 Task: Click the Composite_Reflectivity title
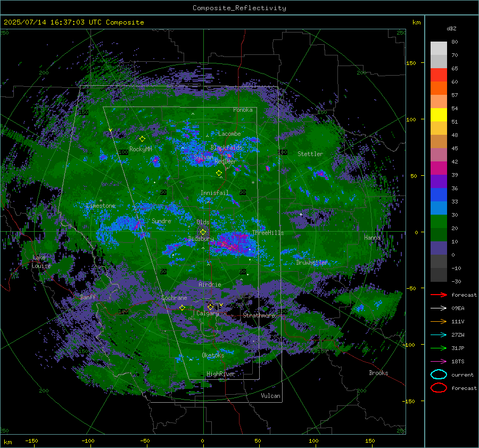[239, 8]
